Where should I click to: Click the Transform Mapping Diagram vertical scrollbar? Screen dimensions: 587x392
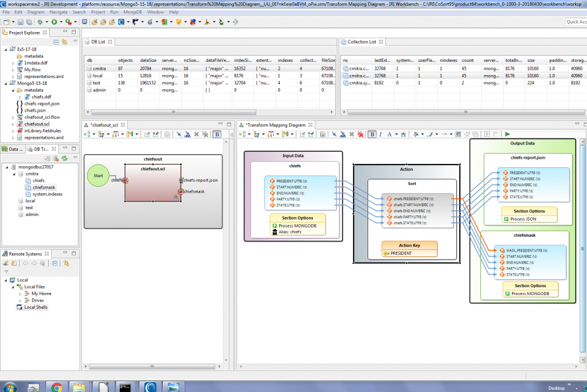point(582,249)
